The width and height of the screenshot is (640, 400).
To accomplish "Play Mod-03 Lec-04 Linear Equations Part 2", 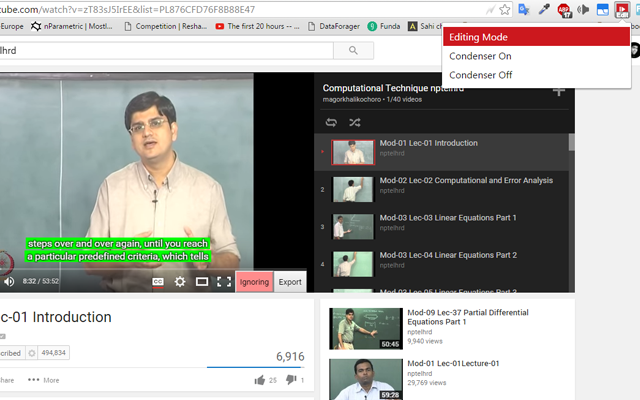I will point(441,264).
